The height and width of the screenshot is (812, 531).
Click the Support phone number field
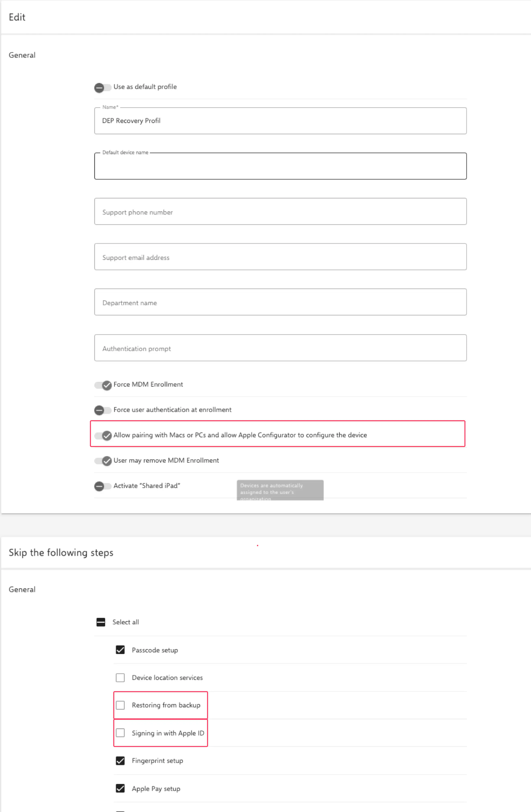tap(280, 211)
